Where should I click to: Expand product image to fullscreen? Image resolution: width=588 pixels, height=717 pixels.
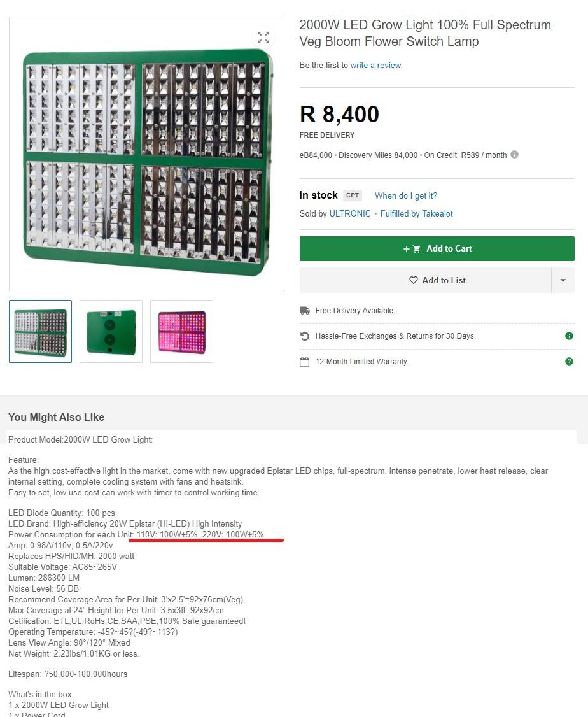263,38
